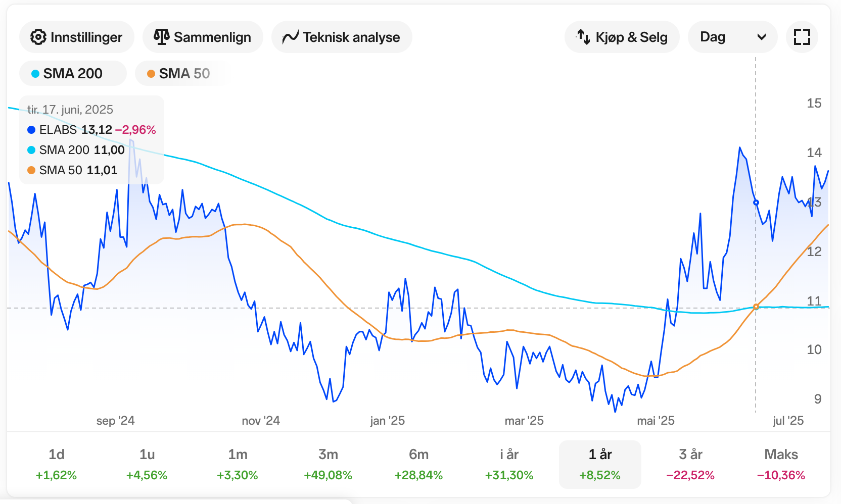Expand the Dag chevron arrow
This screenshot has height=504, width=841.
tap(762, 37)
